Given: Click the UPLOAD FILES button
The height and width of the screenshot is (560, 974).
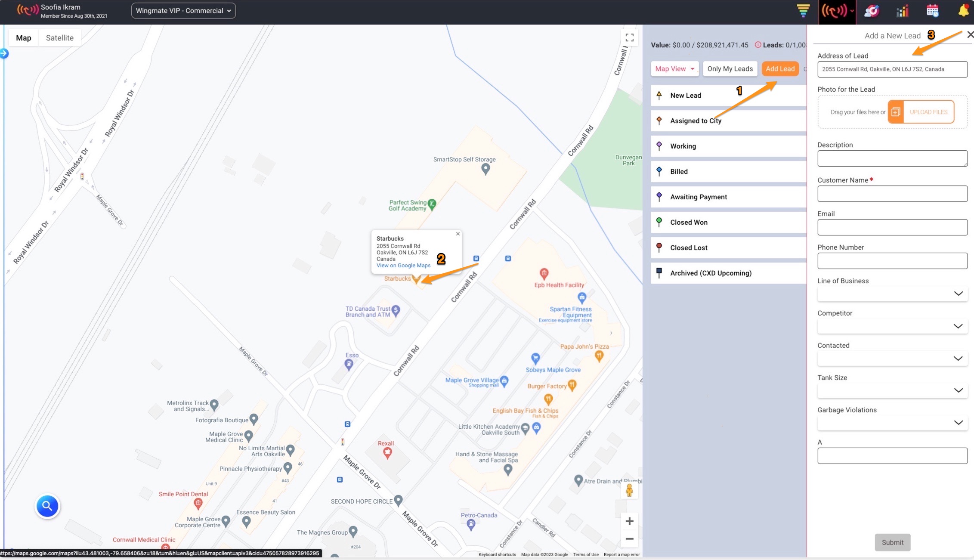Looking at the screenshot, I should point(921,112).
